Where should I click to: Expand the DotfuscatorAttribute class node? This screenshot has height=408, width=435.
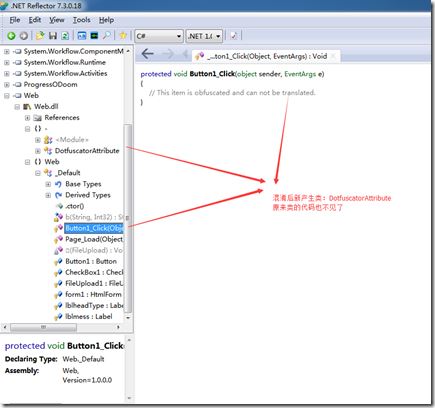click(38, 151)
